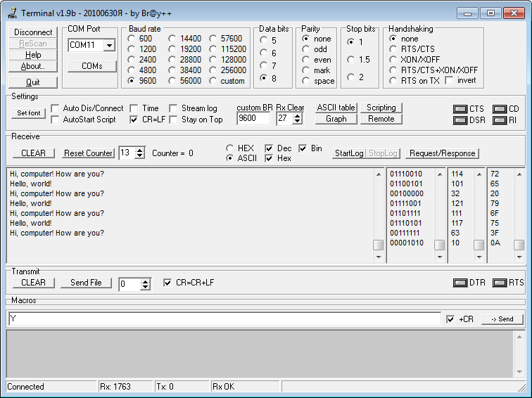Screen dimensions: 532x398
Task: Toggle the +CR send checkbox
Action: pos(450,319)
